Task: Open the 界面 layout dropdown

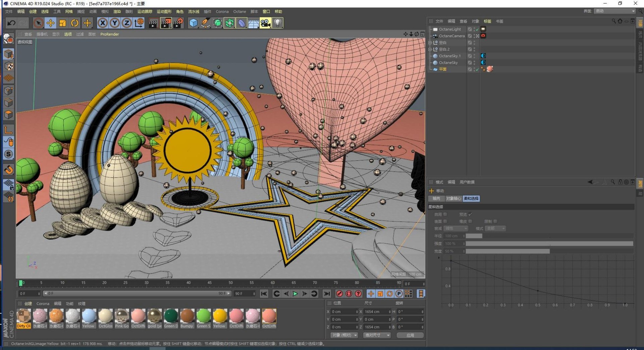Action: click(x=615, y=11)
